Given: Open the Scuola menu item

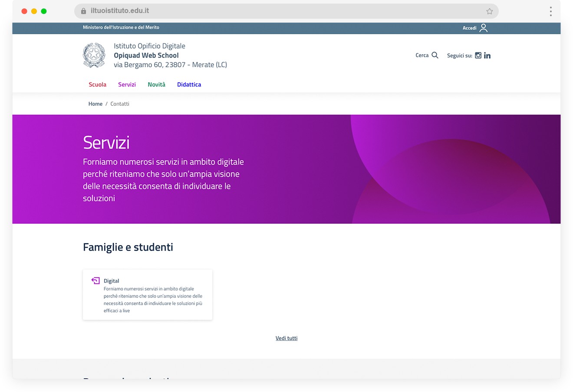Looking at the screenshot, I should click(97, 85).
